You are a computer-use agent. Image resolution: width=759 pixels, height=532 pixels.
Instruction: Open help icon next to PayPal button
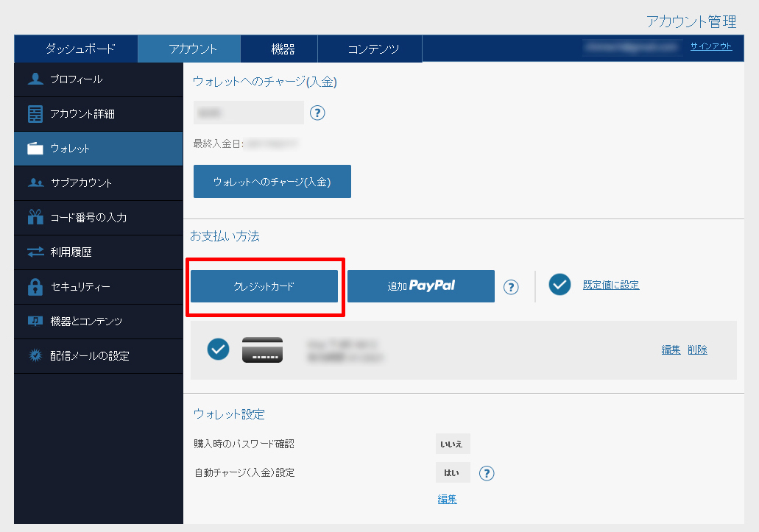pos(511,287)
